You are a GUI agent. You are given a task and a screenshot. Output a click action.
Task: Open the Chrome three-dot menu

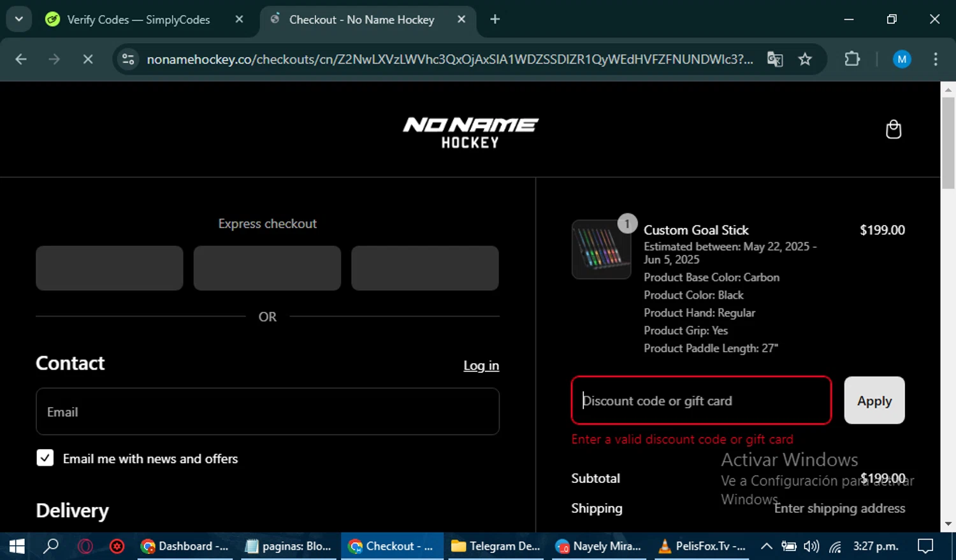[x=936, y=59]
